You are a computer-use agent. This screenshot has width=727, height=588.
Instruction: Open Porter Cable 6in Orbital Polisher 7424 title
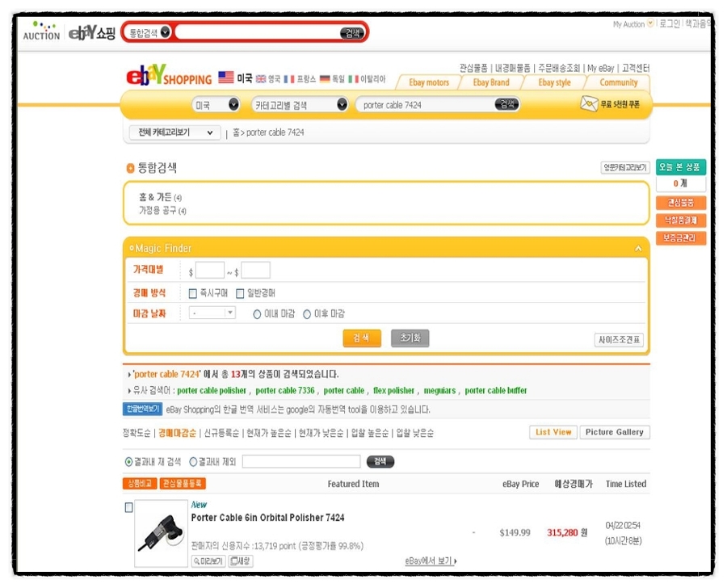tap(267, 518)
